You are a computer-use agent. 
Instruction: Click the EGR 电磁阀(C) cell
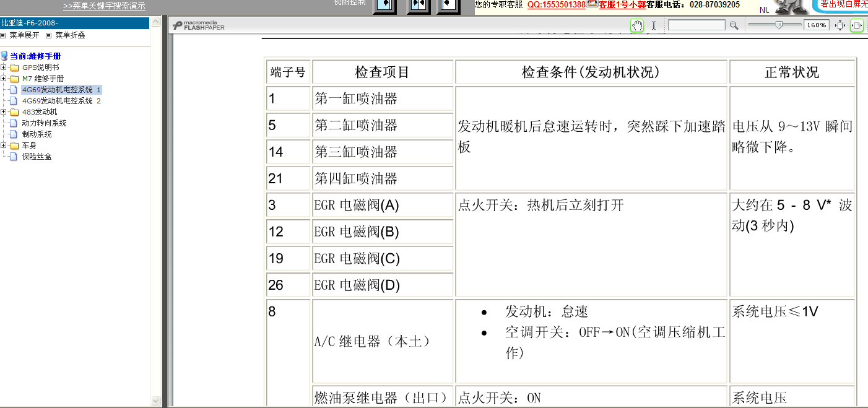(x=383, y=258)
